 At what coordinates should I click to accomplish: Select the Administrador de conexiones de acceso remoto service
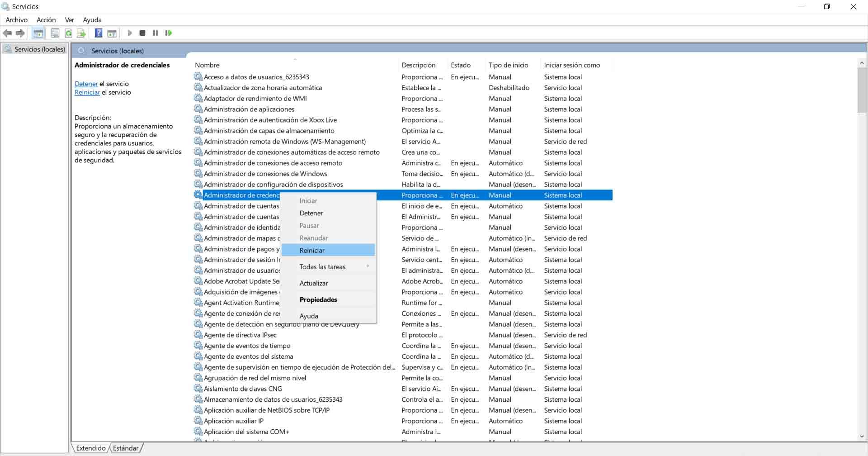click(273, 163)
